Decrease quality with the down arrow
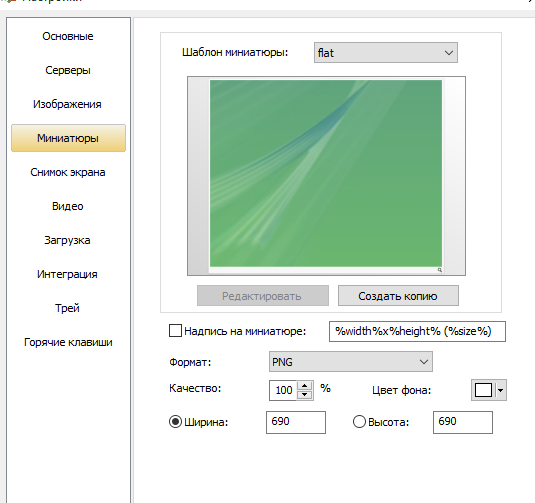This screenshot has width=535, height=503. point(304,395)
